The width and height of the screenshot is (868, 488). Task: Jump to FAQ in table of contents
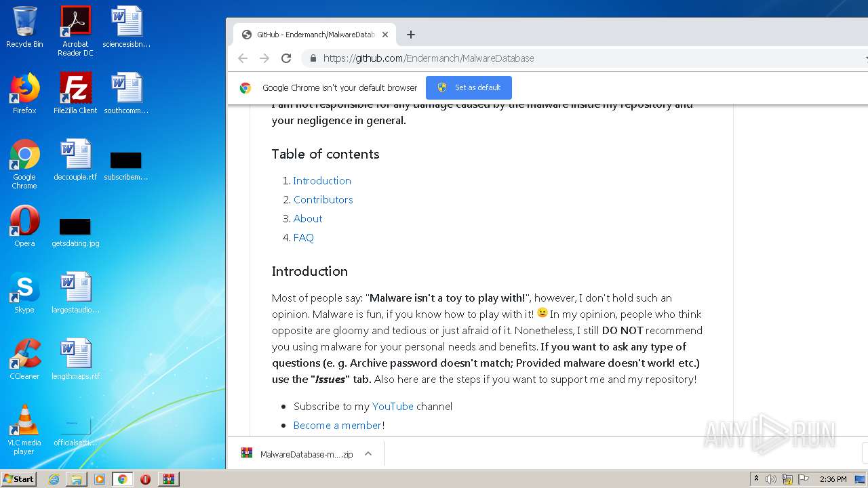click(x=303, y=237)
